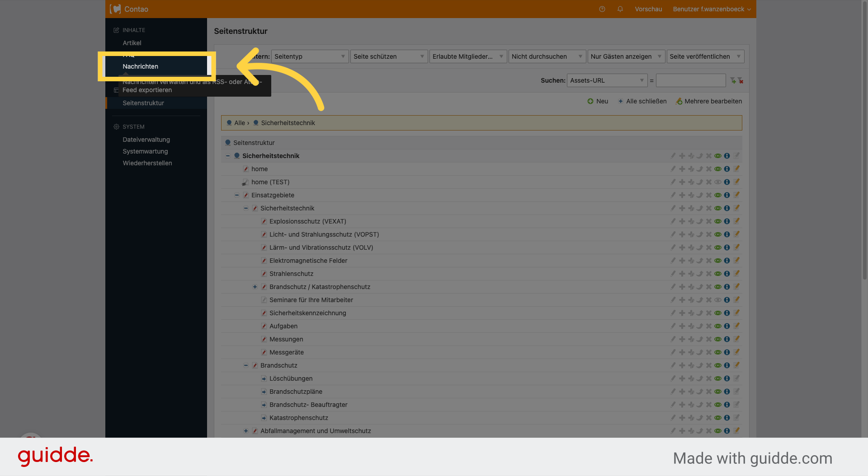Screen dimensions: 868x476
Task: Hide the Strahlenschutz page
Action: point(718,274)
